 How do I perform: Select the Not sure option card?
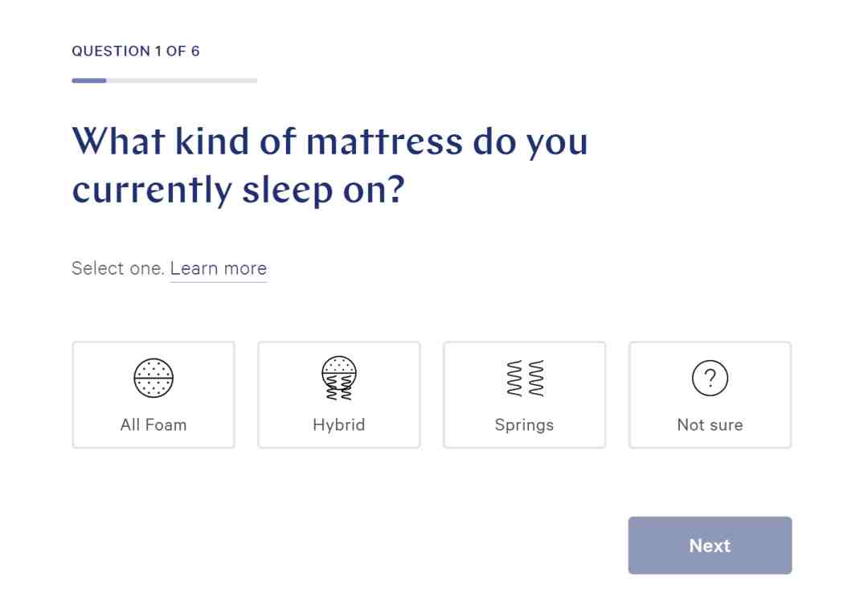tap(710, 395)
